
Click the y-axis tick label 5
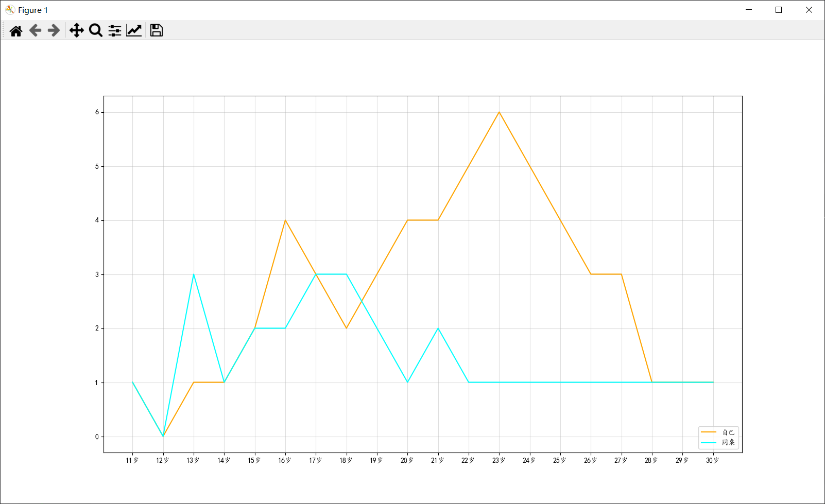[97, 166]
